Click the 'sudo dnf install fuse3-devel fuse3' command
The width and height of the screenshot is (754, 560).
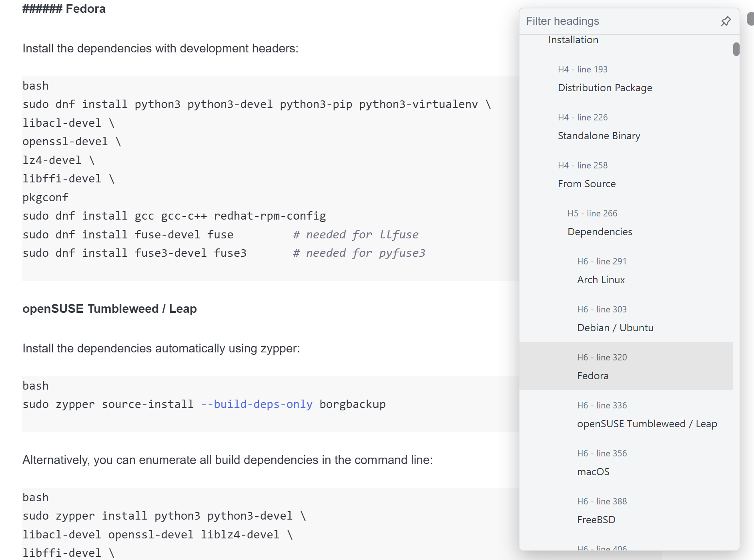(x=134, y=253)
